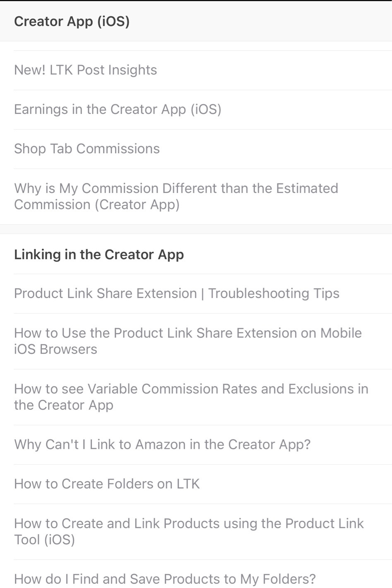Open Why Can't I Link to Amazon
Image resolution: width=392 pixels, height=588 pixels.
pos(162,444)
